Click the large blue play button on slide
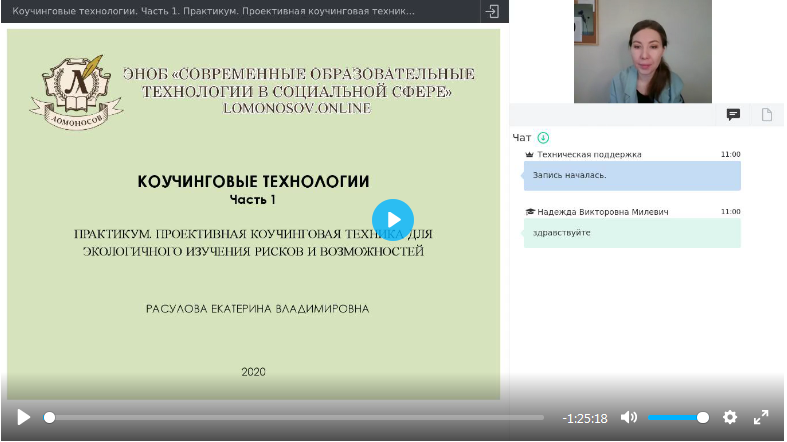 point(393,220)
